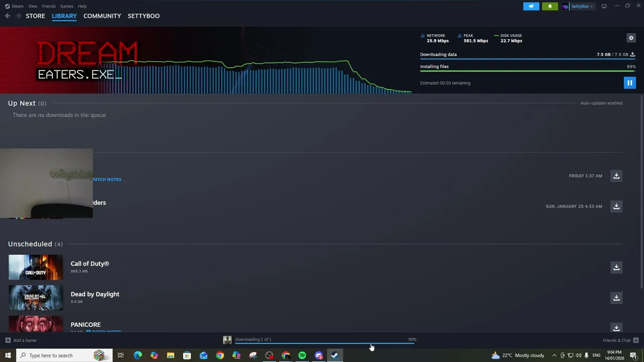Viewport: 644px width, 362px height.
Task: Pause the current Steam download
Action: point(629,83)
